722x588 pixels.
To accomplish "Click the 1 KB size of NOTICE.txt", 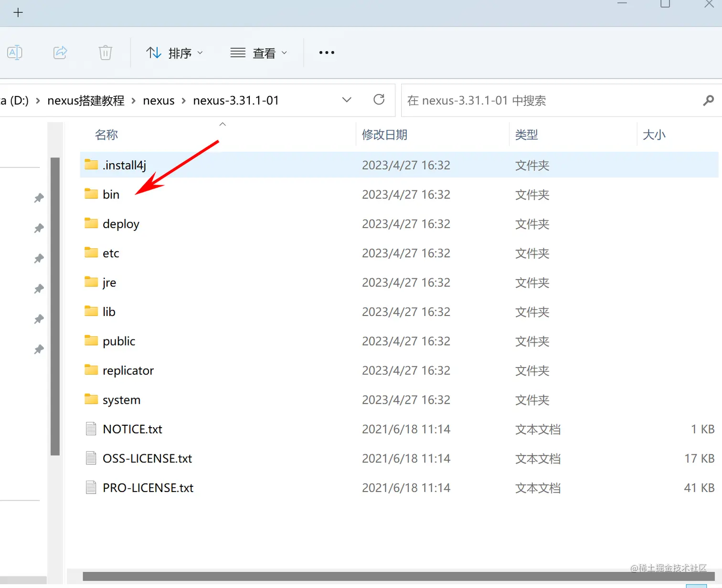I will coord(703,429).
